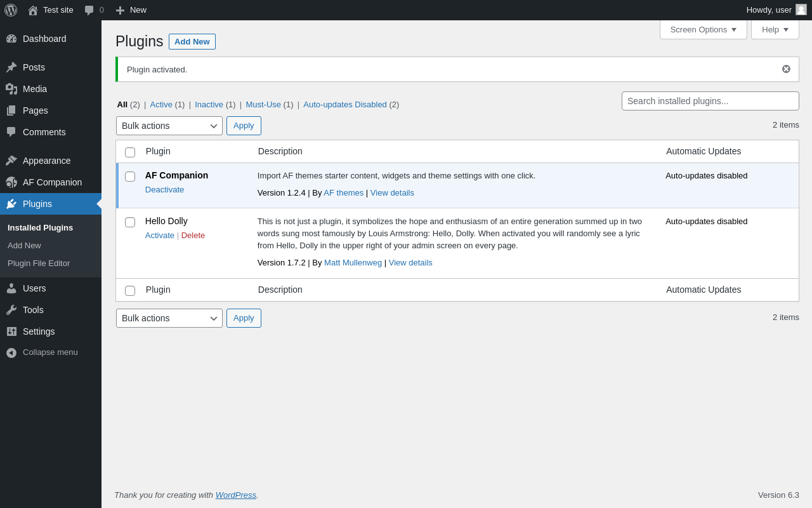The height and width of the screenshot is (508, 812).
Task: Expand the Screen Options panel
Action: [703, 29]
